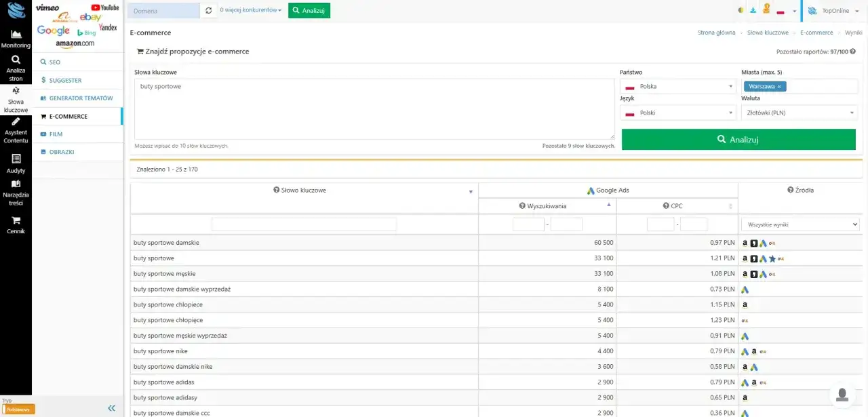
Task: Click Google Ads icon in buty sportowe męskie row
Action: (763, 274)
